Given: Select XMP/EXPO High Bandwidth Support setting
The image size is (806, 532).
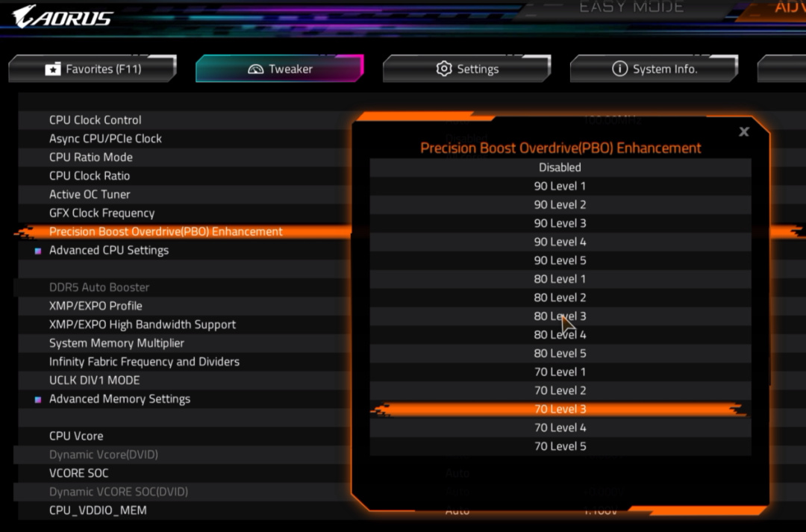Looking at the screenshot, I should point(185,325).
